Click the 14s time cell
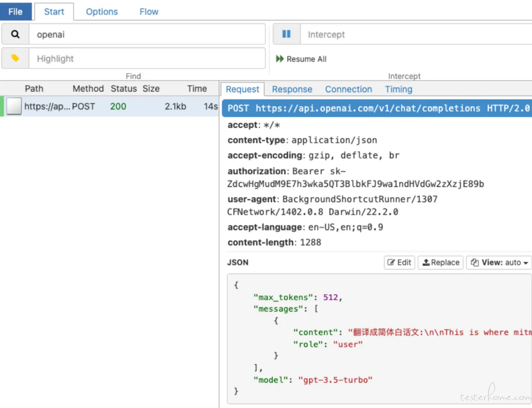Screen dimensions: 532x408 point(210,106)
